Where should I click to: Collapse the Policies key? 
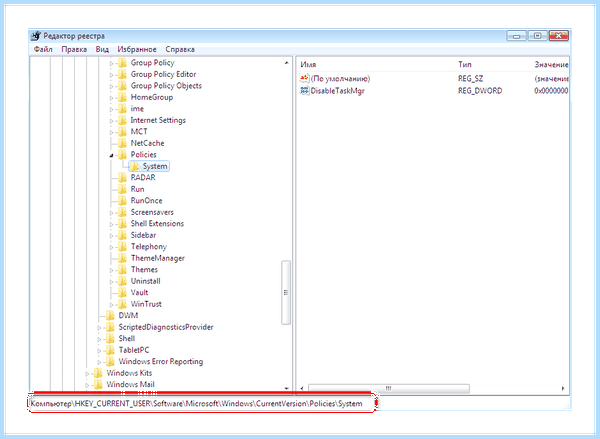click(x=111, y=155)
